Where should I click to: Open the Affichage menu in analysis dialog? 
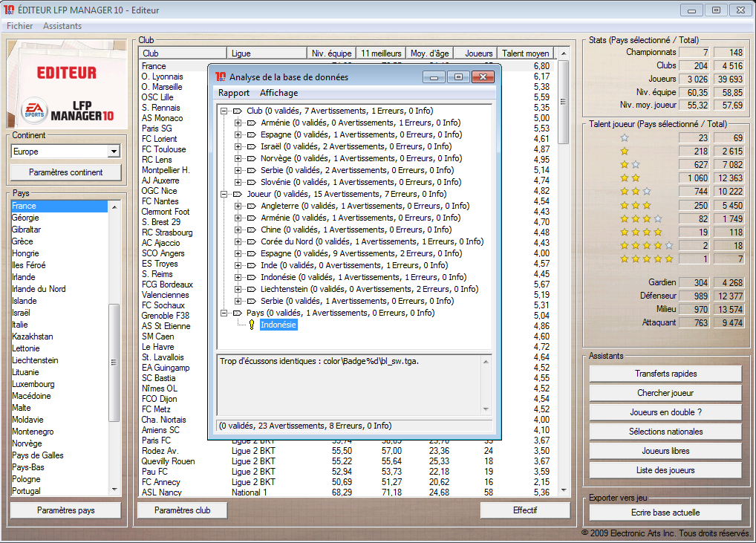pyautogui.click(x=278, y=93)
